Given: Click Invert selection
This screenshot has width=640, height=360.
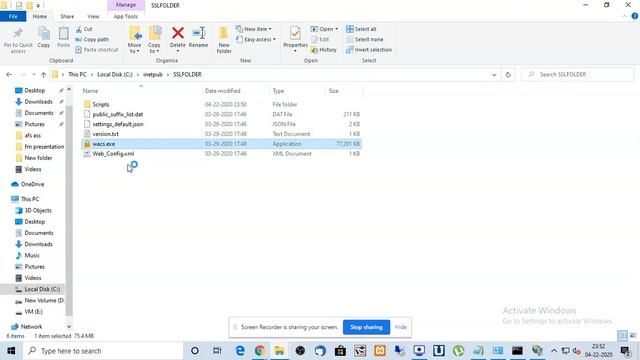Looking at the screenshot, I should [369, 50].
